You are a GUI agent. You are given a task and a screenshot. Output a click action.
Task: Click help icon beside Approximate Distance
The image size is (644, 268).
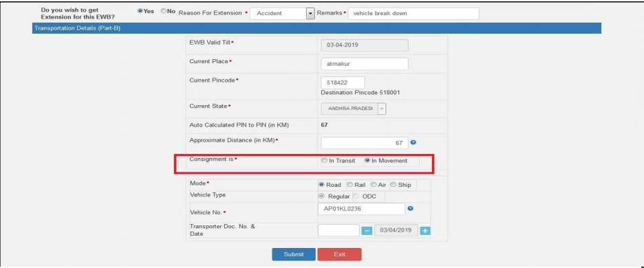[x=414, y=142]
